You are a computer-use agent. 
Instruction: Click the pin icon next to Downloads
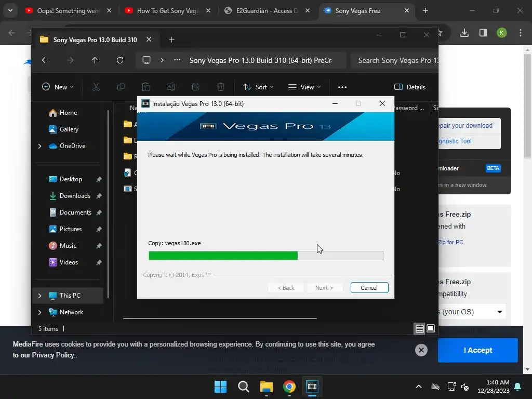(x=99, y=196)
